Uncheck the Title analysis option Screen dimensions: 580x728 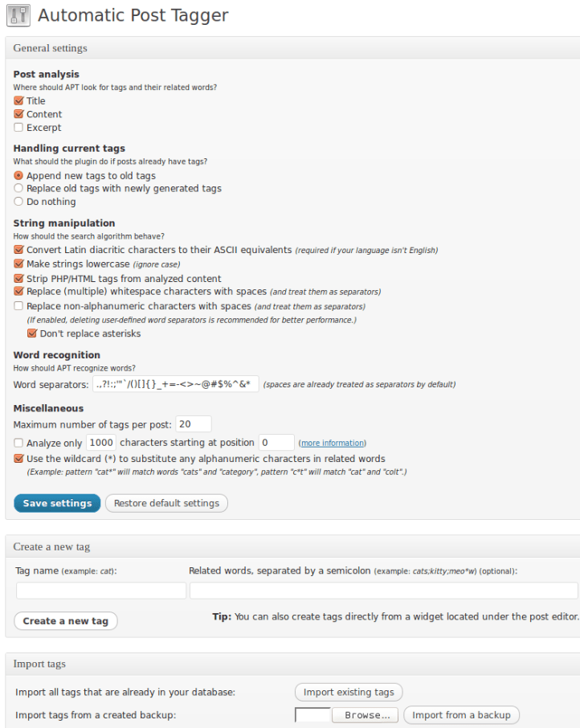18,100
